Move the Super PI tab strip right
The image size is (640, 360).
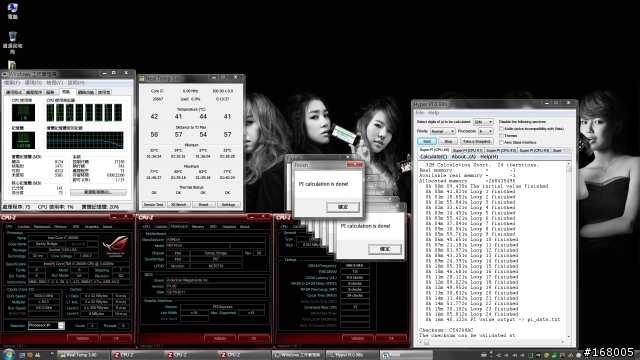click(x=570, y=150)
